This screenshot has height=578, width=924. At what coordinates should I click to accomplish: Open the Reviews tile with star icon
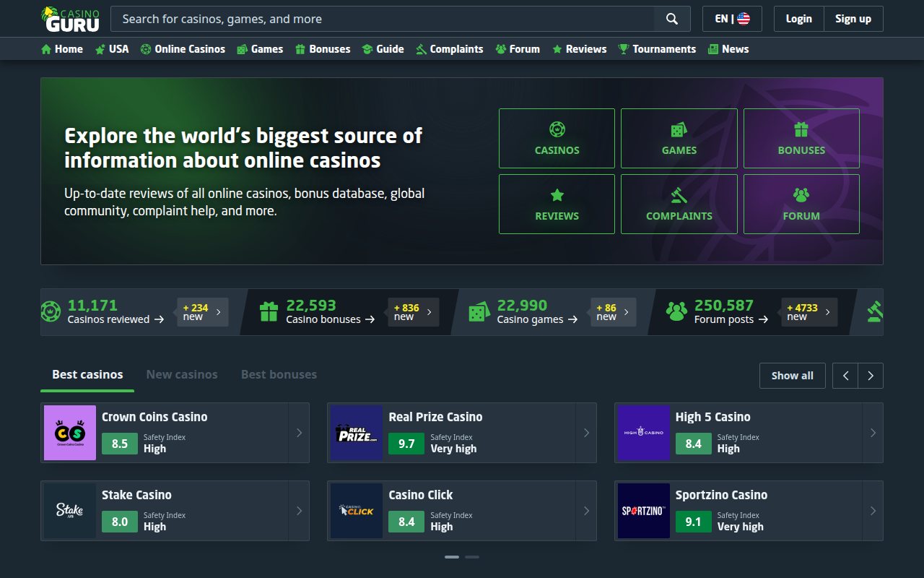click(x=557, y=204)
